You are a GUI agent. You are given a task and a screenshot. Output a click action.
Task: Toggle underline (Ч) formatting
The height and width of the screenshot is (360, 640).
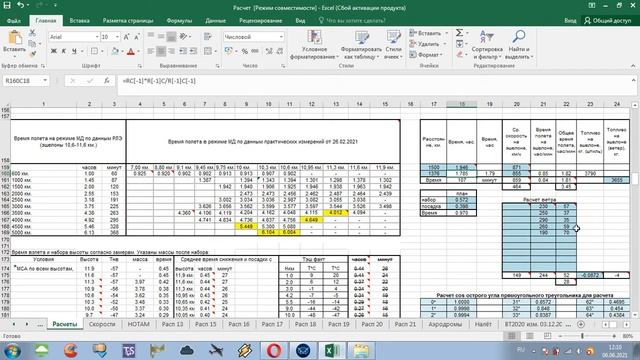tap(74, 51)
